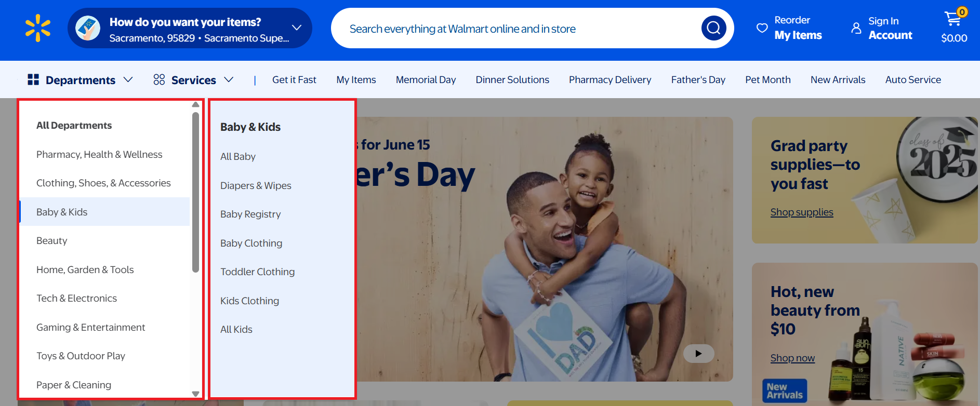Click the Services circles icon
980x406 pixels.
pyautogui.click(x=159, y=79)
